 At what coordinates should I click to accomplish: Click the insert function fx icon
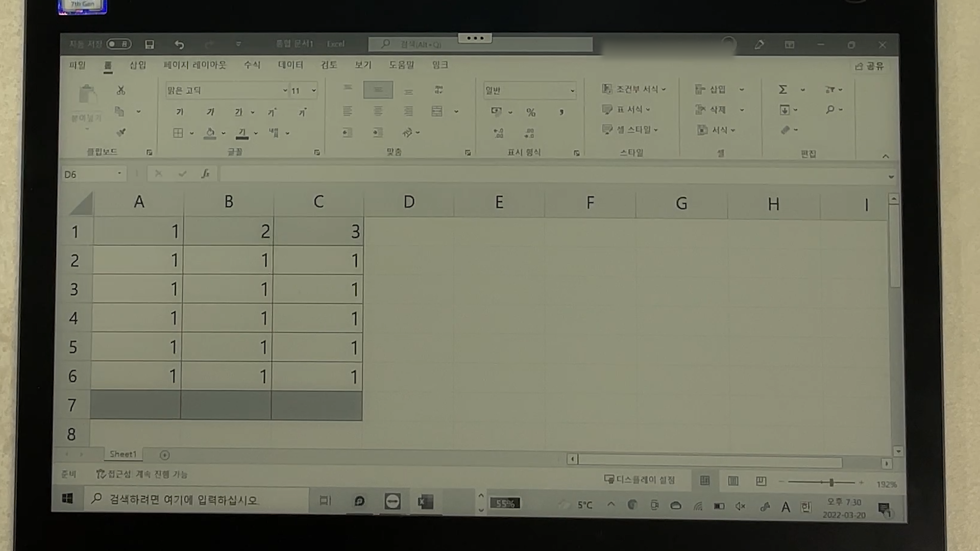205,174
